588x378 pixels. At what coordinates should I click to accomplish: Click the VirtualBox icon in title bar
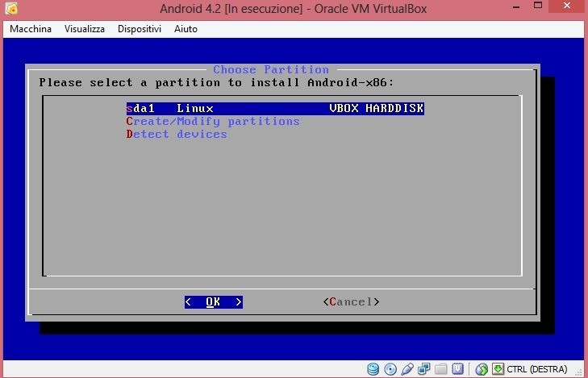click(11, 10)
